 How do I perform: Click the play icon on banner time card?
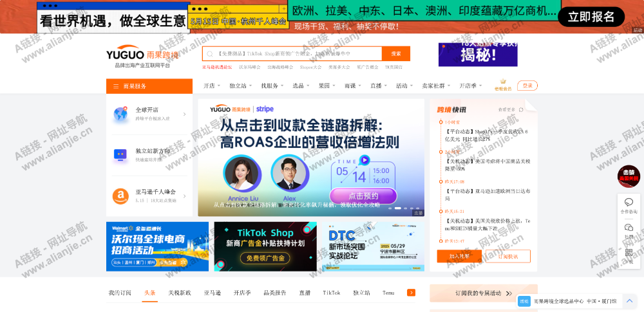click(x=364, y=160)
